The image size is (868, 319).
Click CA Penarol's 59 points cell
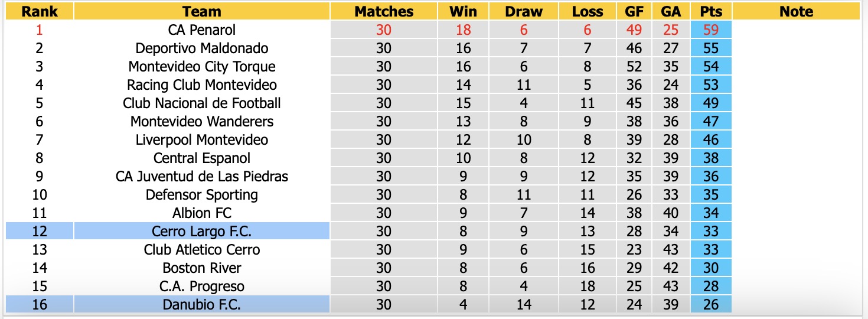tap(711, 30)
